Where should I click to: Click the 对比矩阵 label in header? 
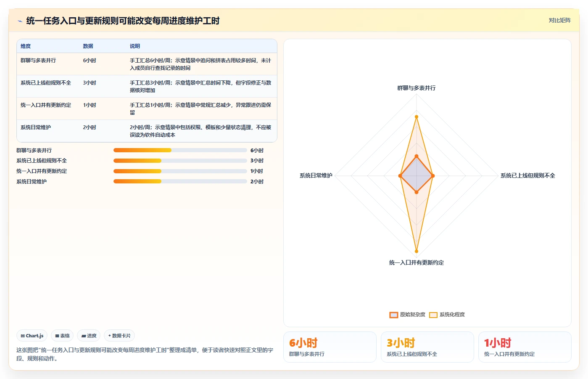coord(559,20)
